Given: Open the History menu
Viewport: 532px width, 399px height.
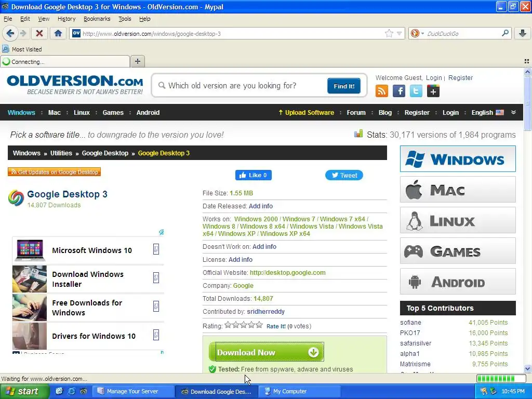Looking at the screenshot, I should [66, 19].
